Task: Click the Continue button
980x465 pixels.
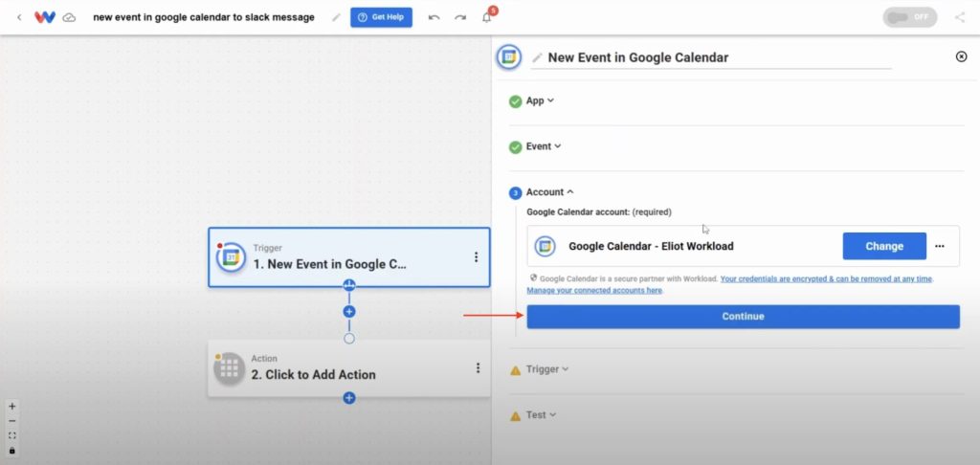Action: [x=743, y=317]
